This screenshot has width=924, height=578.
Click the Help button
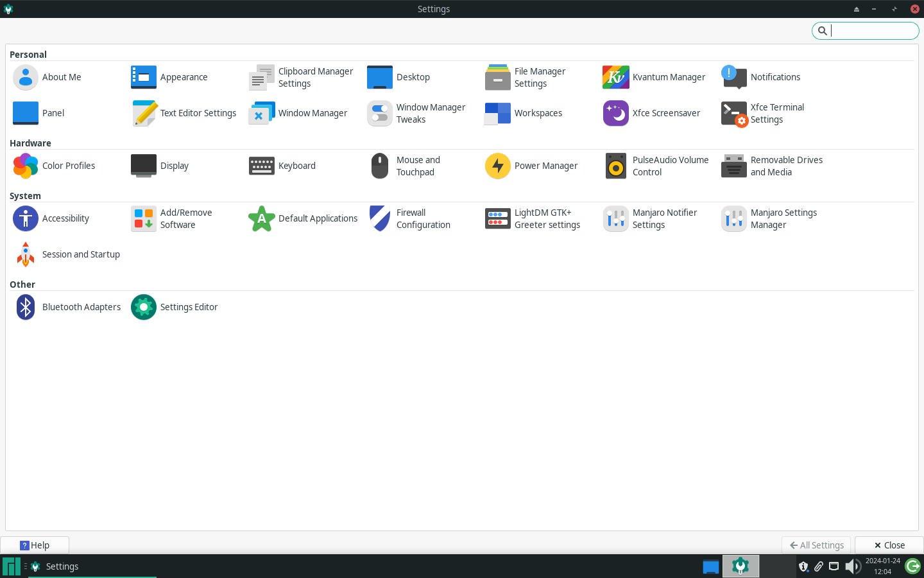(x=35, y=545)
